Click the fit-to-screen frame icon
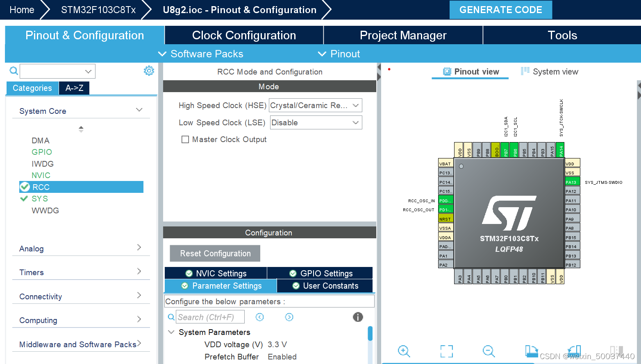The image size is (641, 364). [446, 351]
